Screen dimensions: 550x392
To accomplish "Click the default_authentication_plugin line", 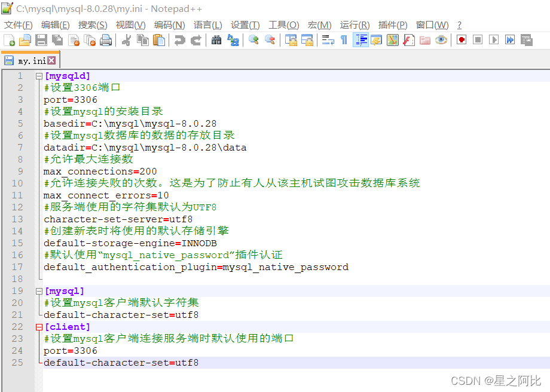I will point(196,267).
